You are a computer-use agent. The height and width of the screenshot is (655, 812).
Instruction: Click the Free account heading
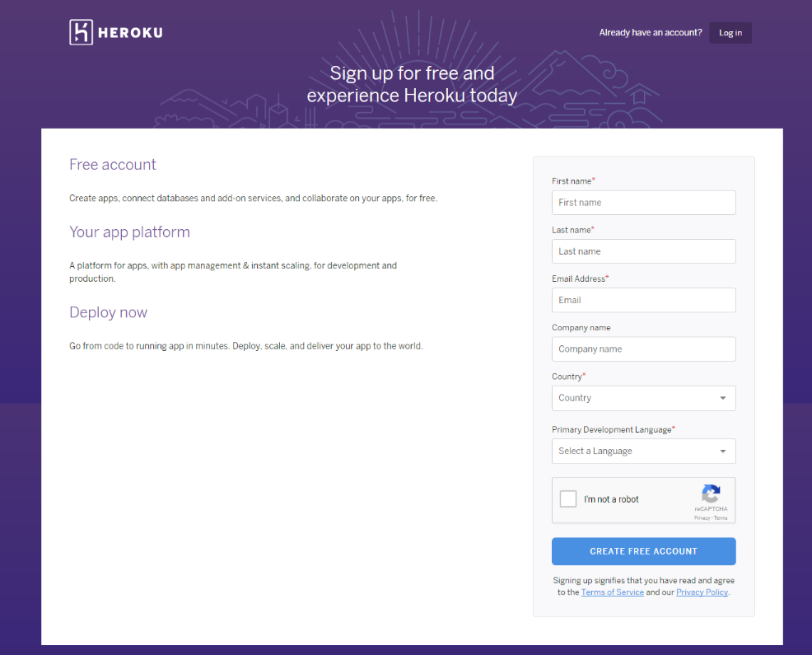click(x=112, y=164)
